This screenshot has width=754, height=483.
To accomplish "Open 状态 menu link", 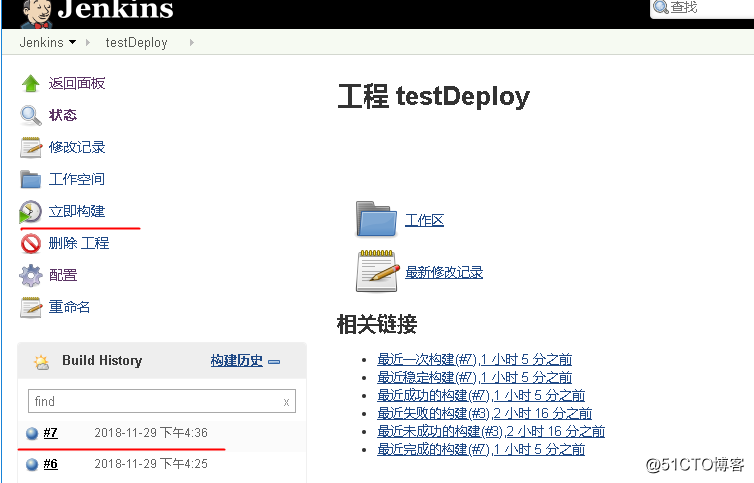I will (x=63, y=115).
